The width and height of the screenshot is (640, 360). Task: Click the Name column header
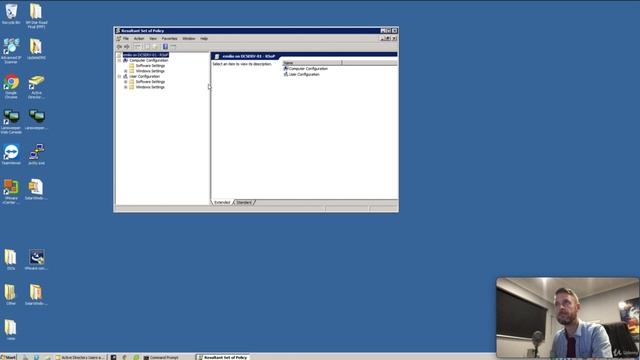click(x=312, y=63)
